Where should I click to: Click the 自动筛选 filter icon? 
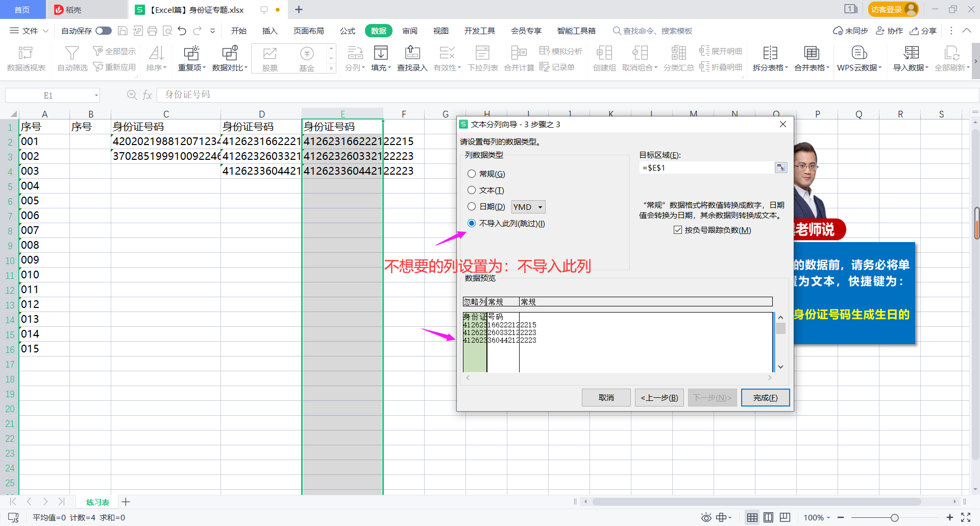coord(72,58)
